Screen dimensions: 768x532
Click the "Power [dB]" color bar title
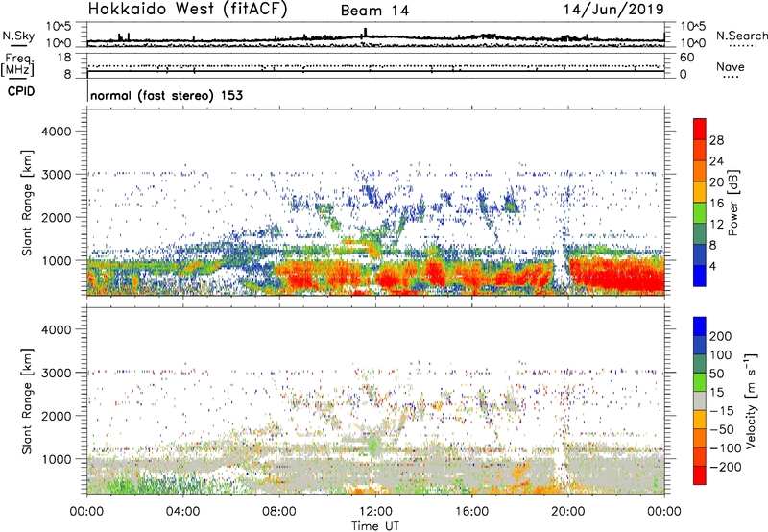tap(732, 203)
